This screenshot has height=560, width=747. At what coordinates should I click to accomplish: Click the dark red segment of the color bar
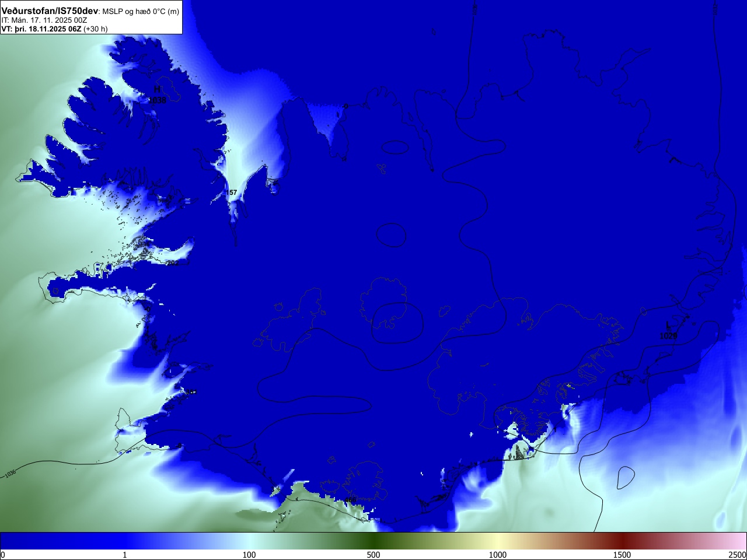coord(622,541)
